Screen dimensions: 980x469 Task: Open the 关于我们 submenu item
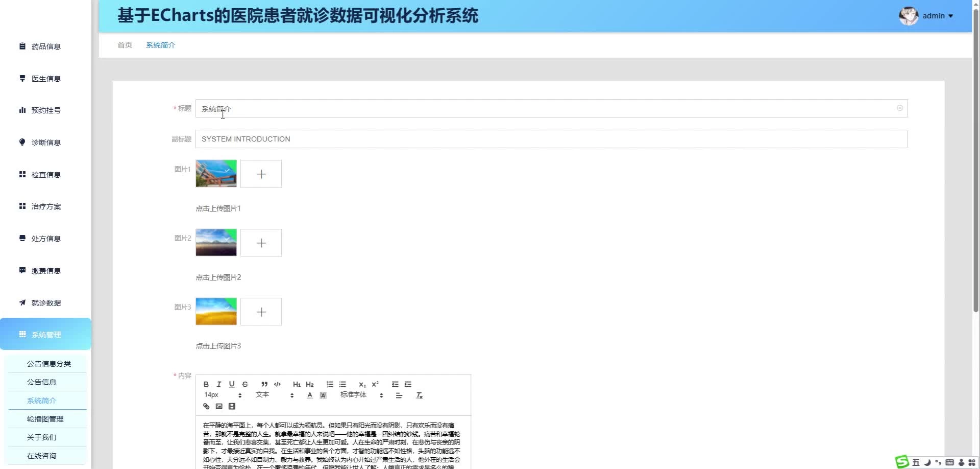(42, 437)
